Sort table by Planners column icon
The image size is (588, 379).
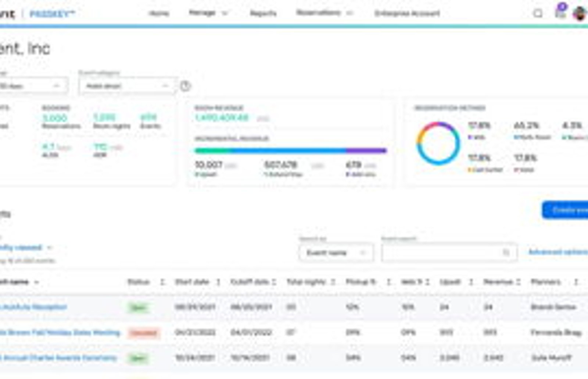click(x=576, y=282)
